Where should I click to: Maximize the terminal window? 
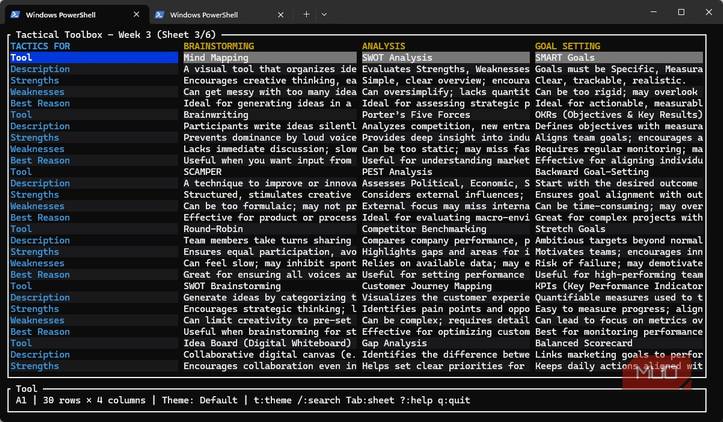pos(681,12)
